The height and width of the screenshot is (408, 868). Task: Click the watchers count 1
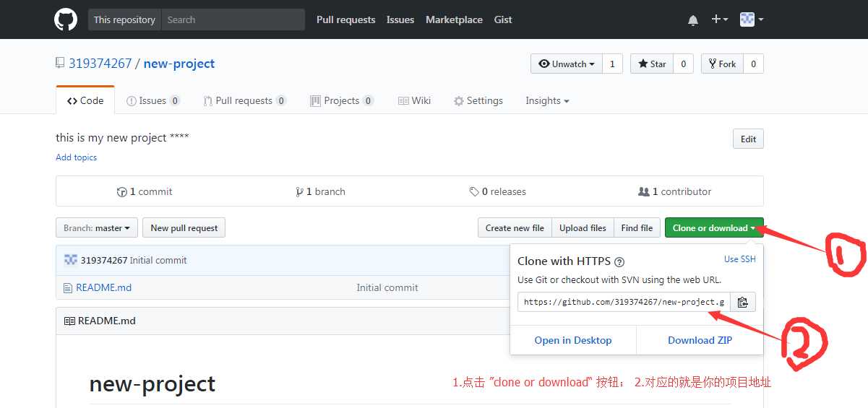(612, 64)
